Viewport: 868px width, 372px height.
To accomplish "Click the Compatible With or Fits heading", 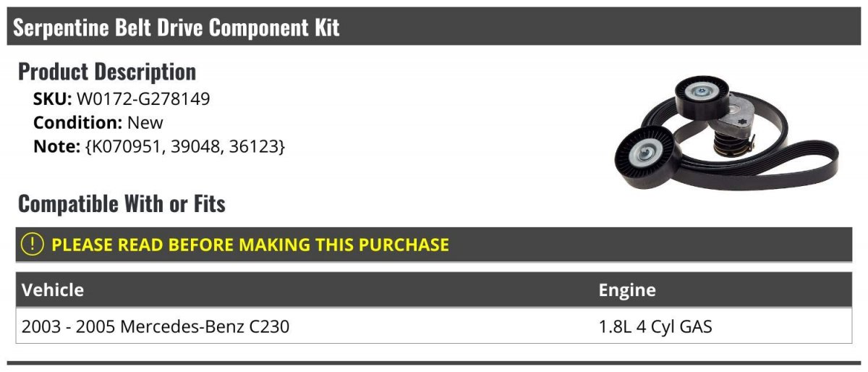I will click(x=122, y=204).
